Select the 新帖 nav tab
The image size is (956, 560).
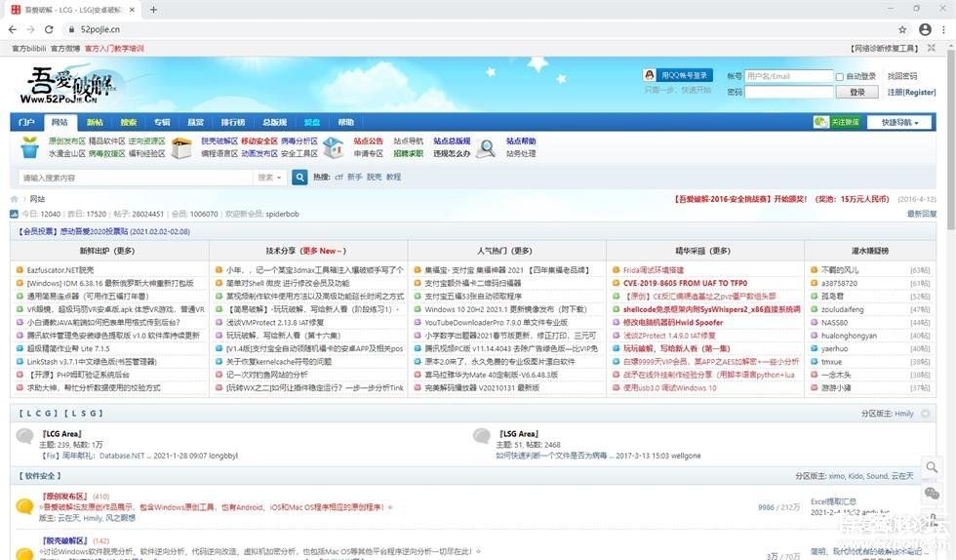click(95, 122)
